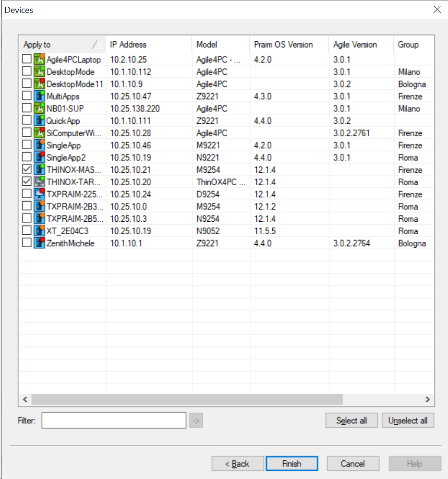
Task: Sort by the Apply to column header
Action: 62,45
